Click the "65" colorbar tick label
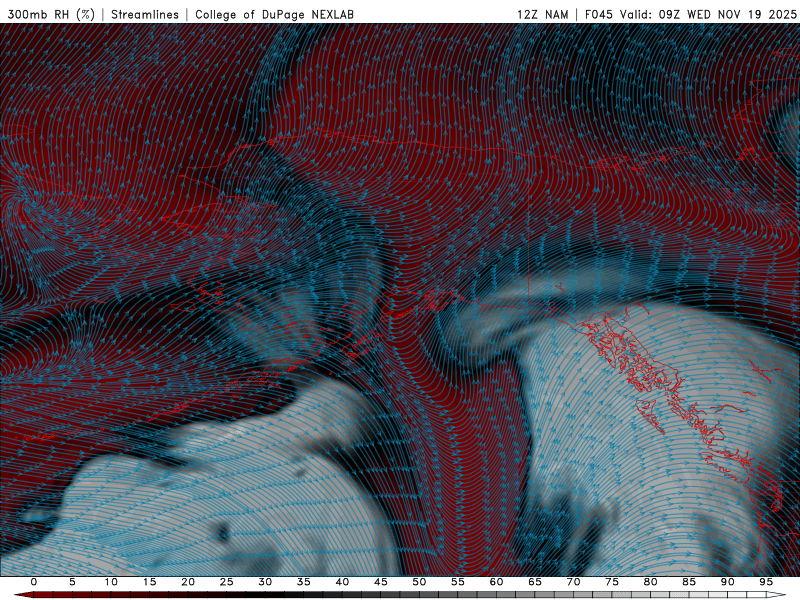The image size is (800, 600). 534,582
